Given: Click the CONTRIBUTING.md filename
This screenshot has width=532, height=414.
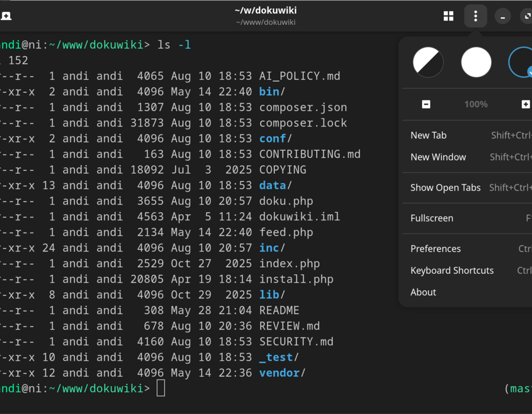Looking at the screenshot, I should 310,154.
